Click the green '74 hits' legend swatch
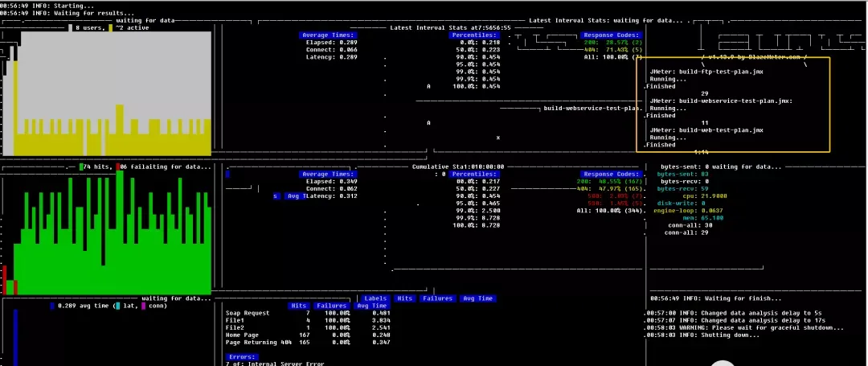 click(x=81, y=167)
